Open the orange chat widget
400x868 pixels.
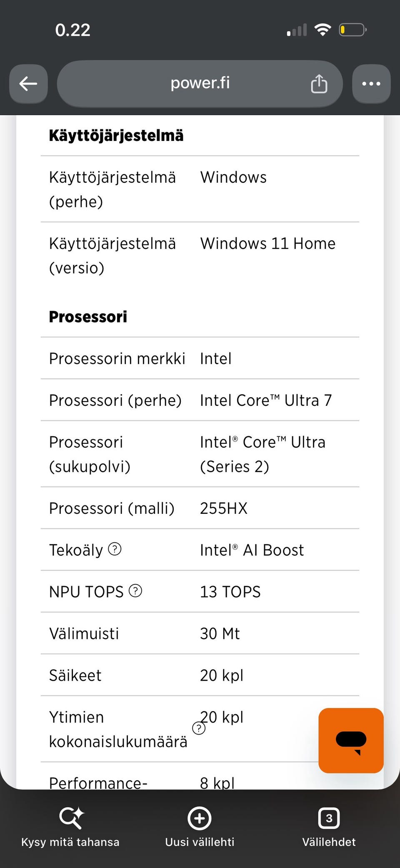coord(351,740)
